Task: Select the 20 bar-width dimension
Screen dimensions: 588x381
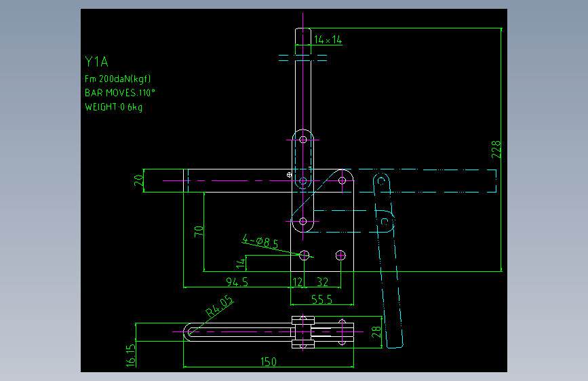Action: [139, 180]
